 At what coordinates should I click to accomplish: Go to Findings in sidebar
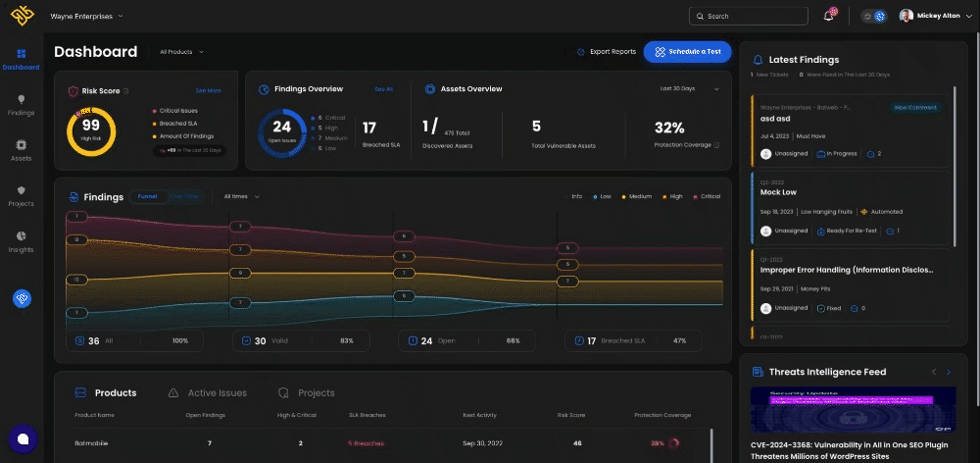(21, 105)
